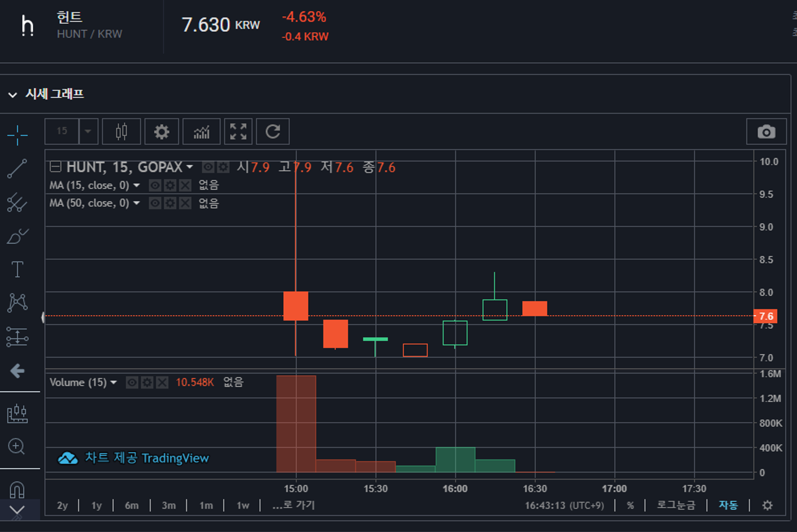The width and height of the screenshot is (797, 532).
Task: Open the indicators menu
Action: (202, 132)
